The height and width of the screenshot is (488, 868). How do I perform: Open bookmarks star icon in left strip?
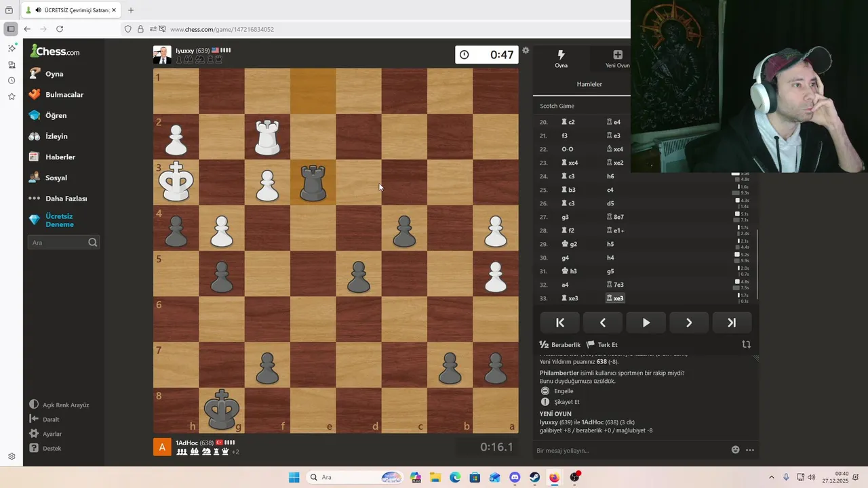(12, 97)
